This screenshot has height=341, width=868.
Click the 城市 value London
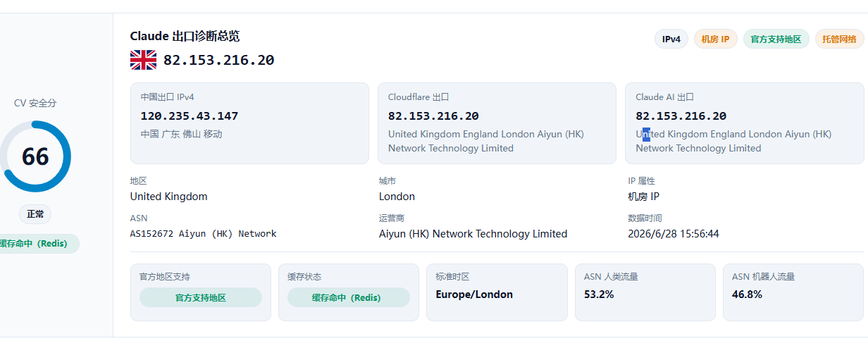coord(397,197)
